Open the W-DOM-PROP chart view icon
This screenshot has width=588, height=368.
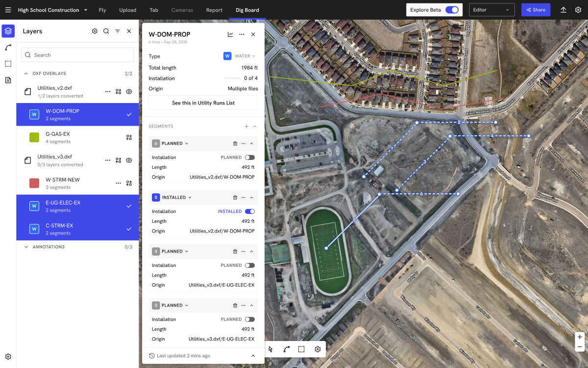coord(230,34)
